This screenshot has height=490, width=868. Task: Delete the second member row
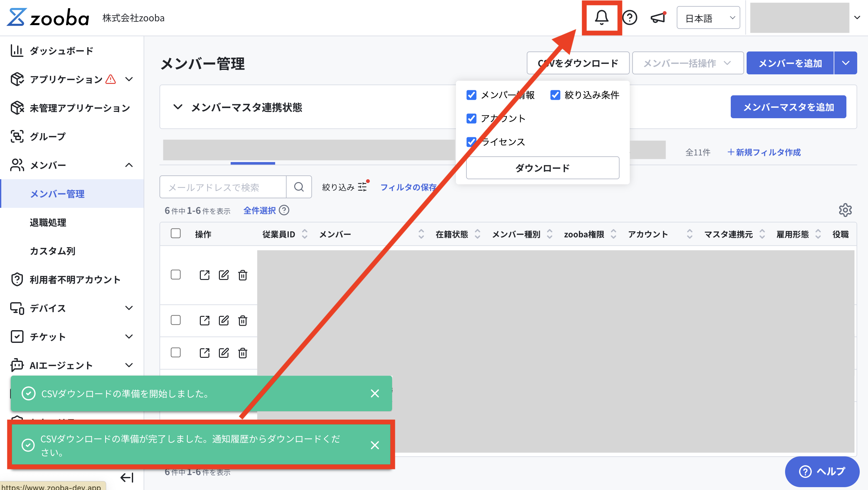click(x=243, y=320)
